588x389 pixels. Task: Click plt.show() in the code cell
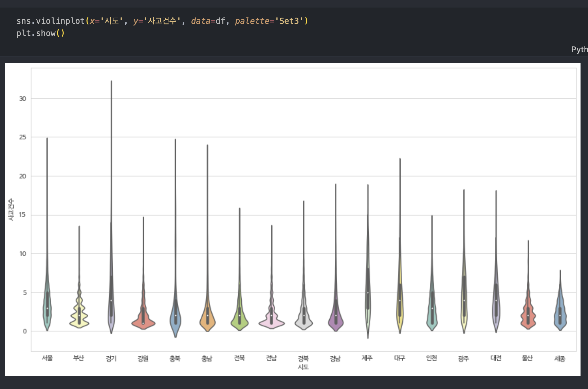(40, 33)
